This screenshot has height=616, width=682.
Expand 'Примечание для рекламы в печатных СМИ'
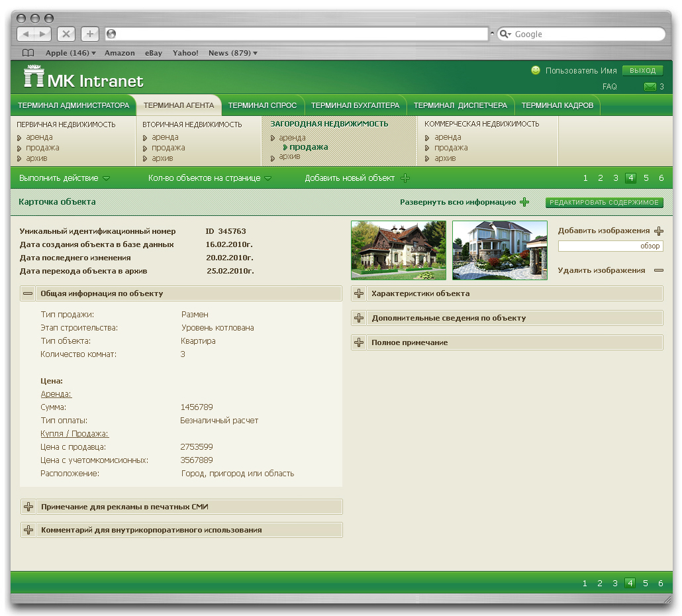coord(28,507)
